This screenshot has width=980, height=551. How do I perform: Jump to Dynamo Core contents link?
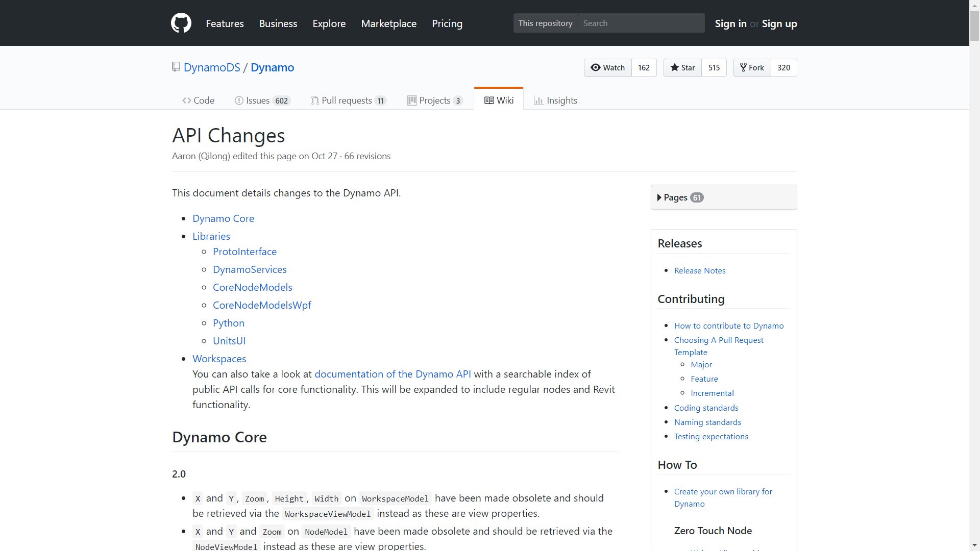coord(223,218)
